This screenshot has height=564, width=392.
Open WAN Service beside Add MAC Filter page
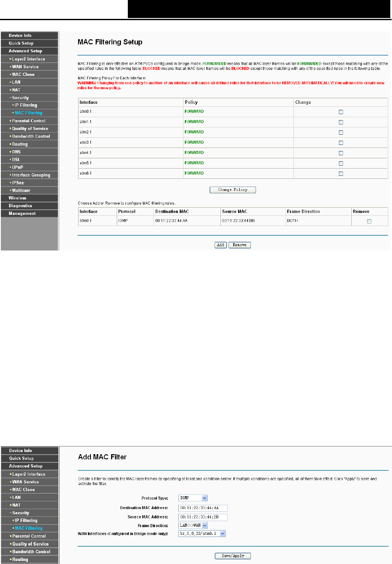29,482
